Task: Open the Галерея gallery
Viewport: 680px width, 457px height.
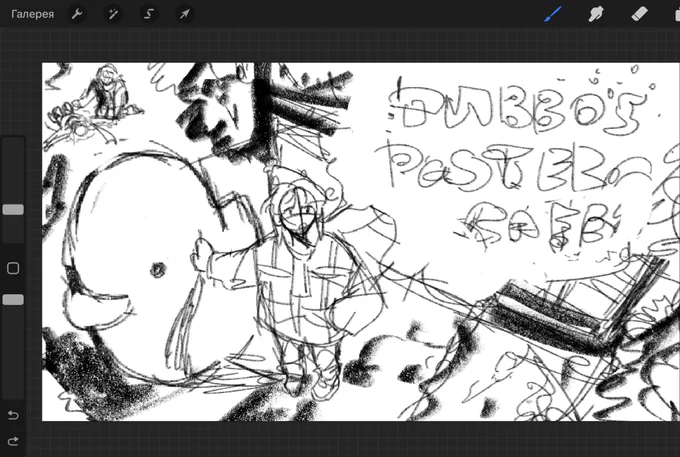Action: click(33, 14)
